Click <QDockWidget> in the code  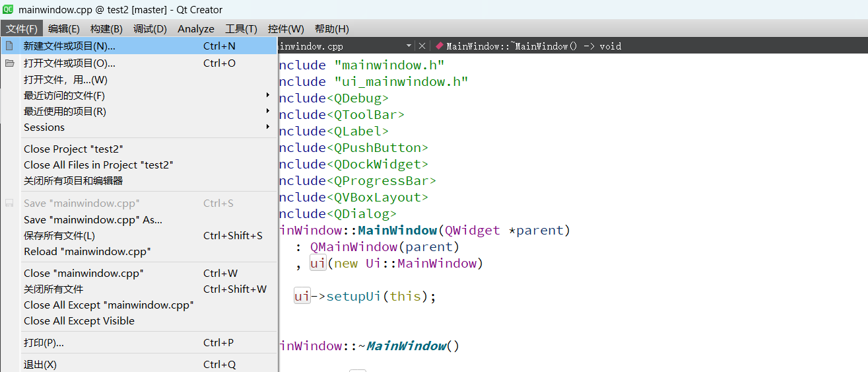coord(378,164)
